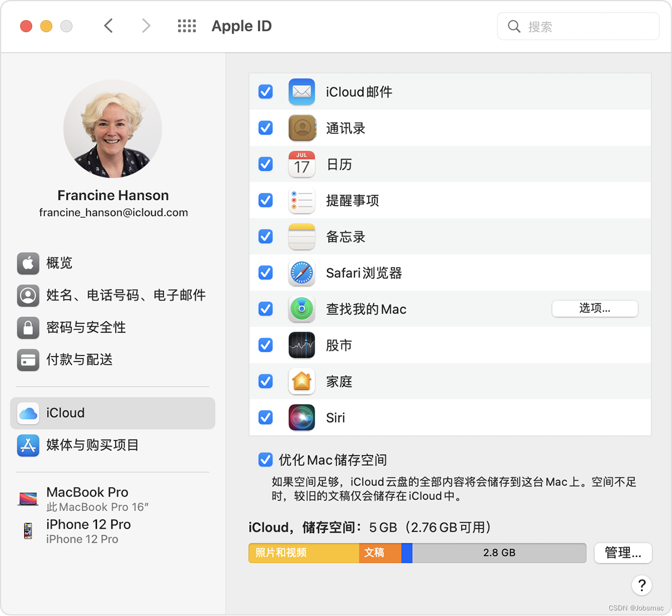Click the francine_hanson@icloud.com email text
Image resolution: width=672 pixels, height=616 pixels.
click(x=114, y=213)
